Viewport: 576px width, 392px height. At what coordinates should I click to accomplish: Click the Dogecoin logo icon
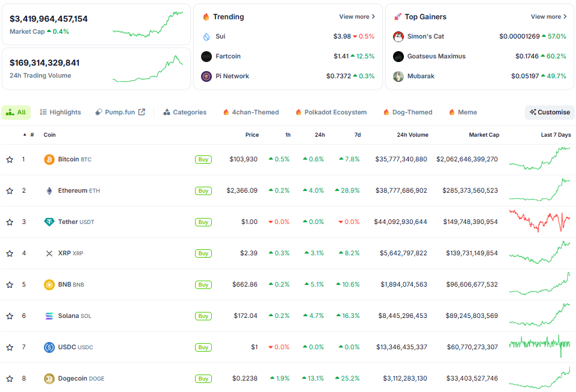[49, 379]
